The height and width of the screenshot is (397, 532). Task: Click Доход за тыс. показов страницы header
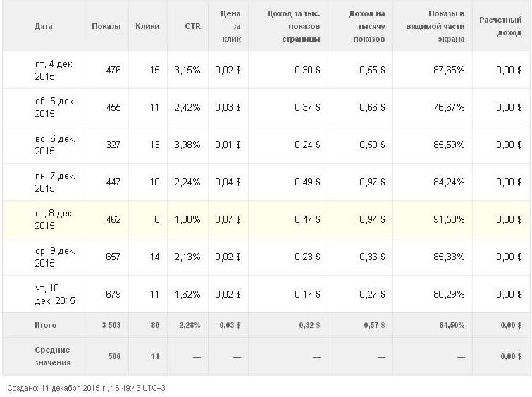[294, 26]
